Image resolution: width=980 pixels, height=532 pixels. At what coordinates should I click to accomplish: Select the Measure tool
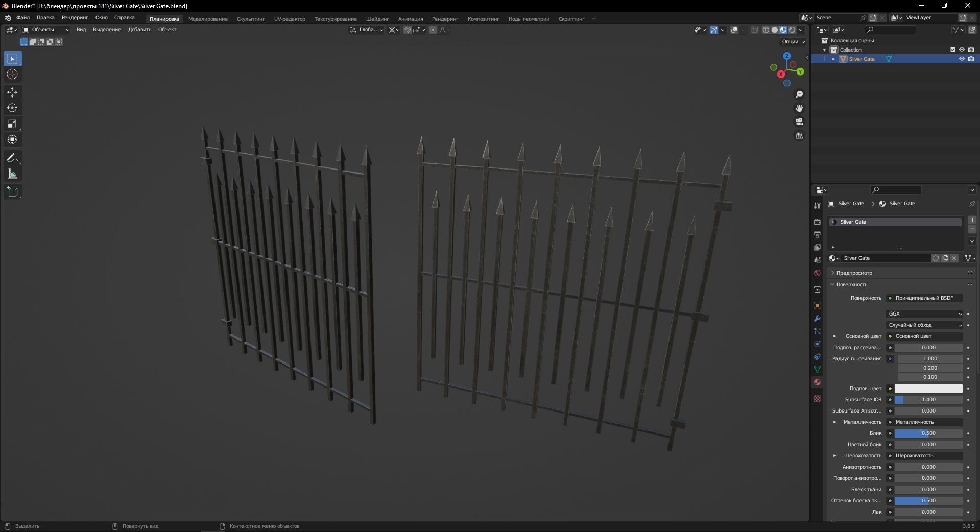[x=13, y=174]
